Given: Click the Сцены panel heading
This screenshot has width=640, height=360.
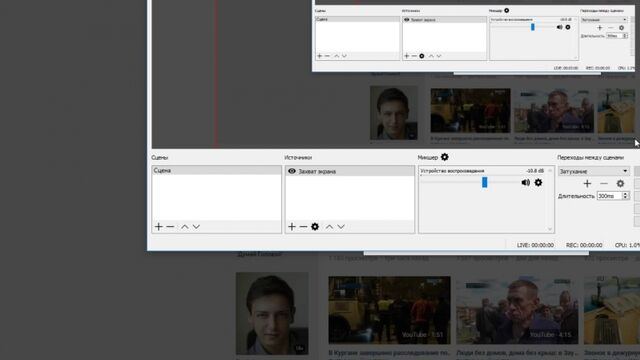Looking at the screenshot, I should pyautogui.click(x=160, y=158).
